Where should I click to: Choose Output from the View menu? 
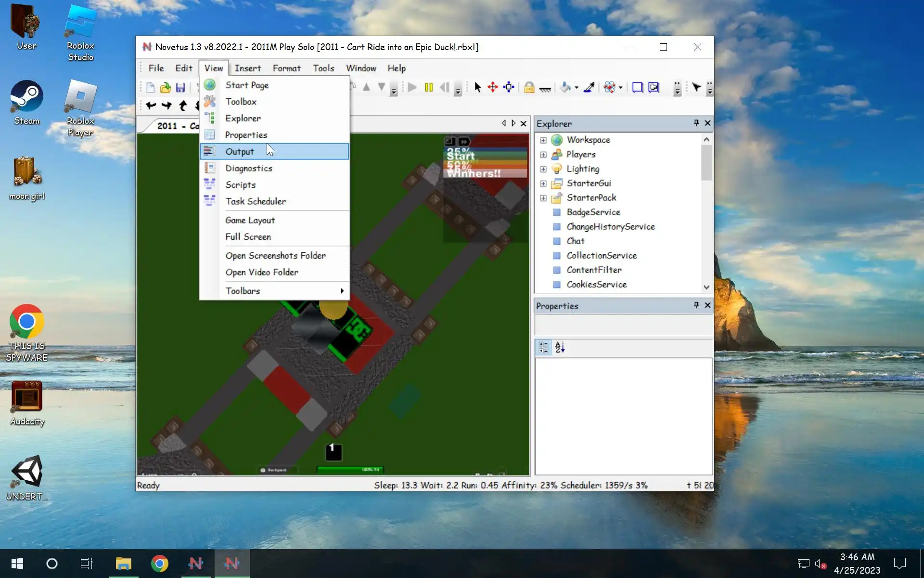tap(240, 152)
